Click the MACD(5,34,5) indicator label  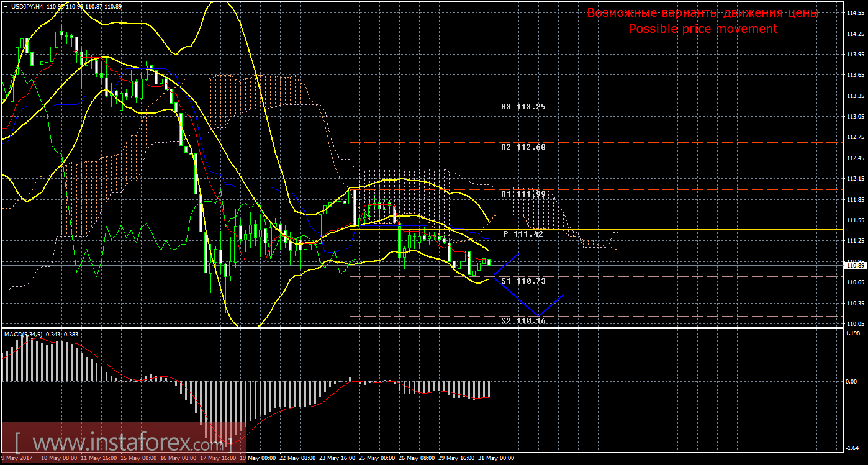pos(24,335)
